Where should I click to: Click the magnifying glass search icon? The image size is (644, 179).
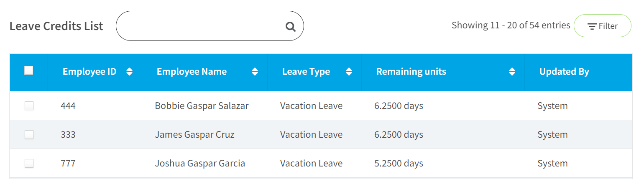pyautogui.click(x=290, y=27)
